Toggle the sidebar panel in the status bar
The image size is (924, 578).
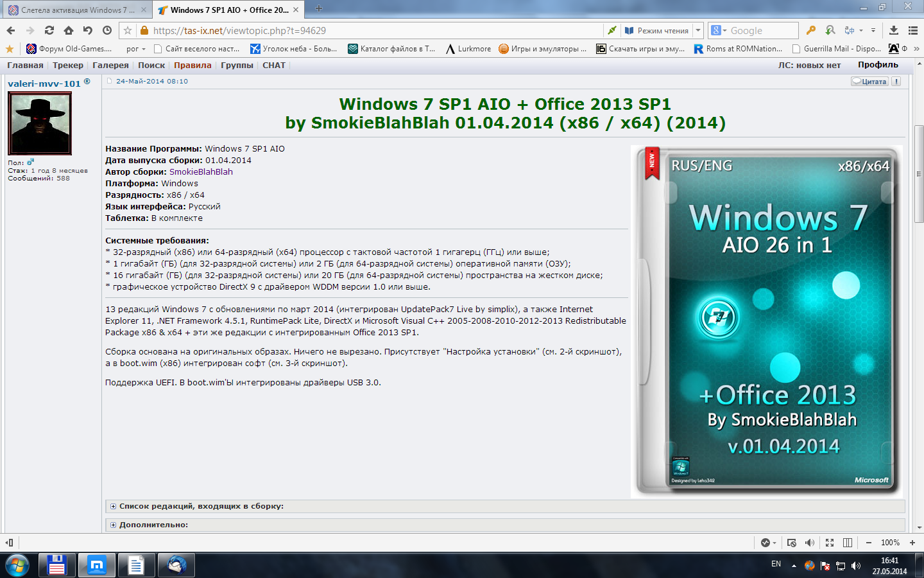[9, 543]
